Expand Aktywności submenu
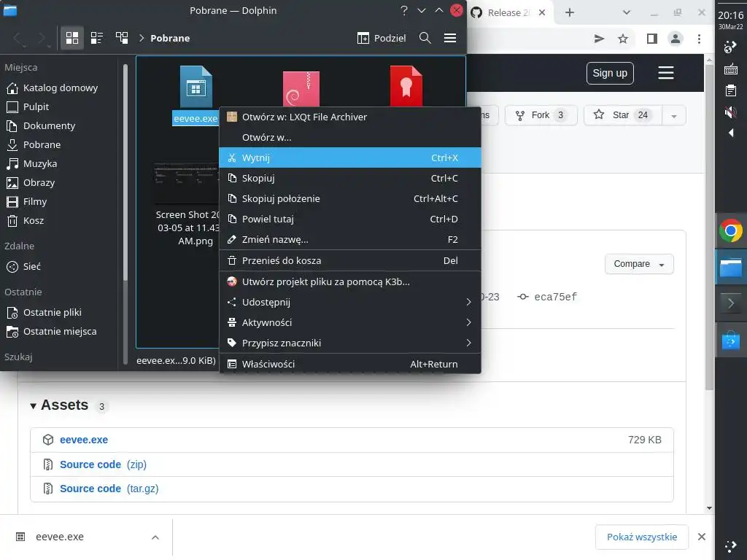The image size is (747, 560). pyautogui.click(x=349, y=323)
